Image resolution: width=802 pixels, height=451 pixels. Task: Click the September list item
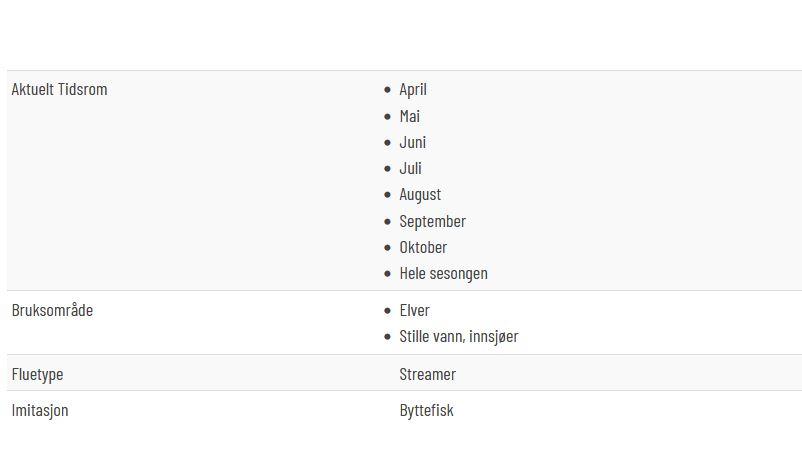[433, 221]
